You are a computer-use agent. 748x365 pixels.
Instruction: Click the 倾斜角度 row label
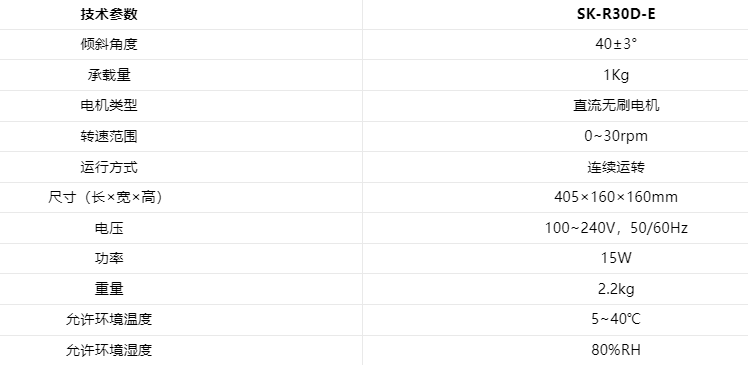[x=109, y=44]
